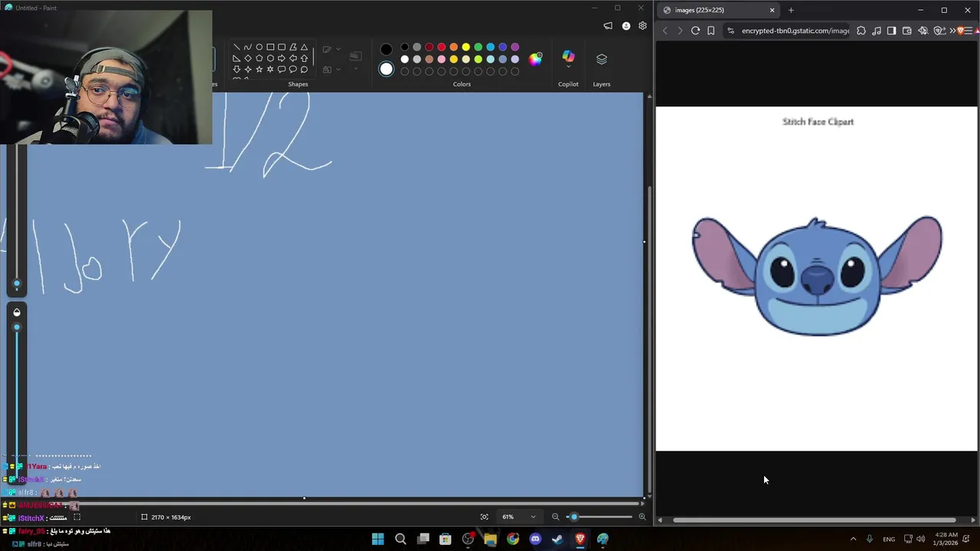Open the Edit colors wheel
The image size is (980, 551).
click(x=535, y=59)
